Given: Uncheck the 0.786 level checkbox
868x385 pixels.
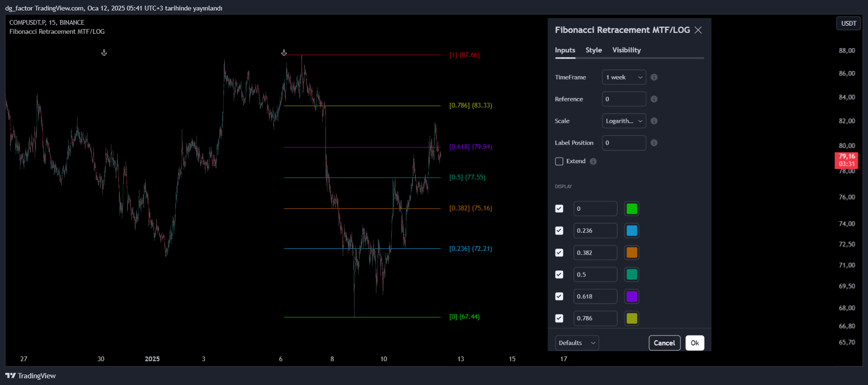Looking at the screenshot, I should coord(559,318).
